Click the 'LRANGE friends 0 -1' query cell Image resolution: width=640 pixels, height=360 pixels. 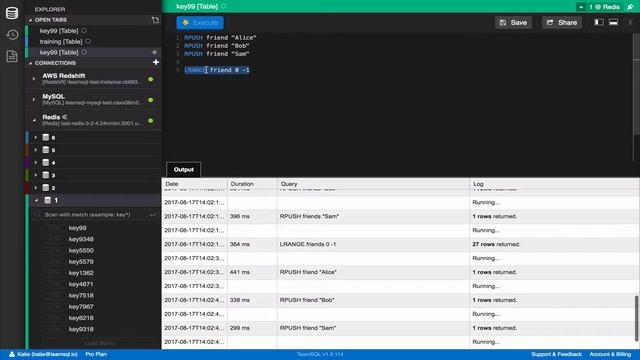click(373, 244)
